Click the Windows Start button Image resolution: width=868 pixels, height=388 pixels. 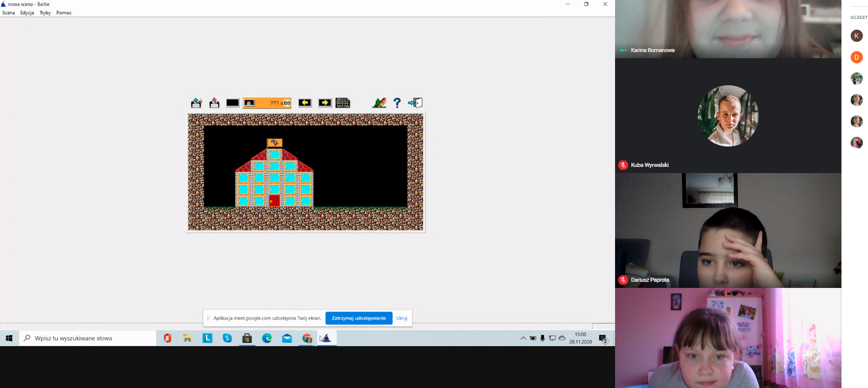pyautogui.click(x=9, y=338)
